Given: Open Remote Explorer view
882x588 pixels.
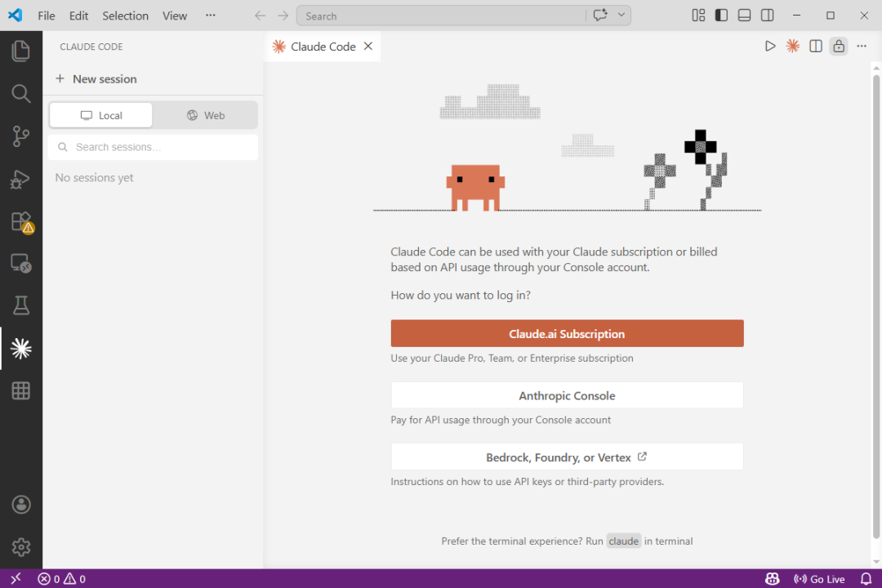Looking at the screenshot, I should tap(20, 263).
